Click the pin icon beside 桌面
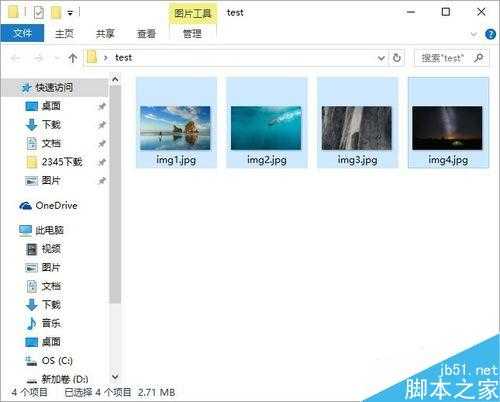Image resolution: width=500 pixels, height=402 pixels. (101, 107)
